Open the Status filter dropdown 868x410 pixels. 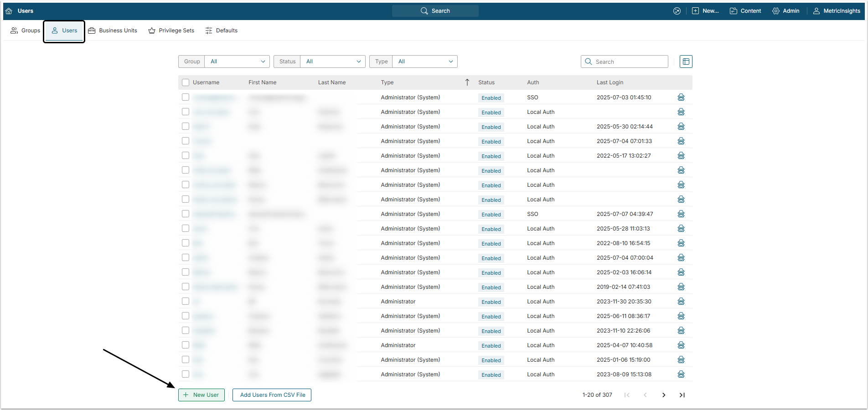coord(333,61)
